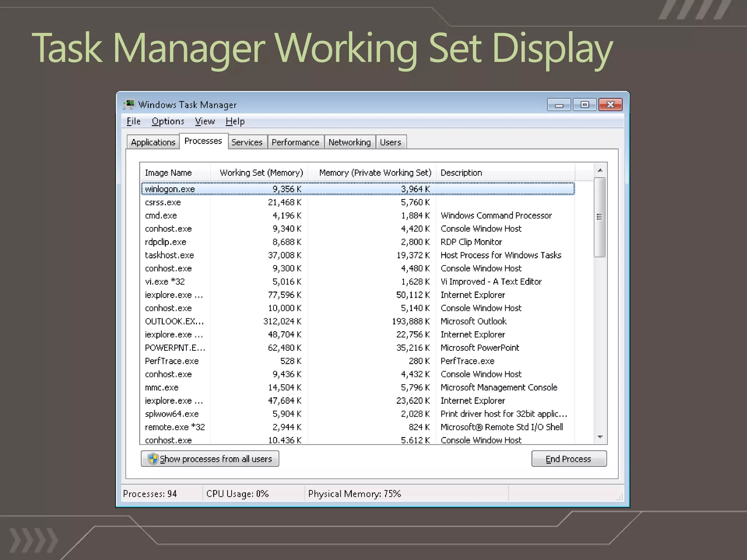Click Microsoft Remote Std I/O Shell description
Image resolution: width=747 pixels, height=560 pixels.
pos(502,427)
